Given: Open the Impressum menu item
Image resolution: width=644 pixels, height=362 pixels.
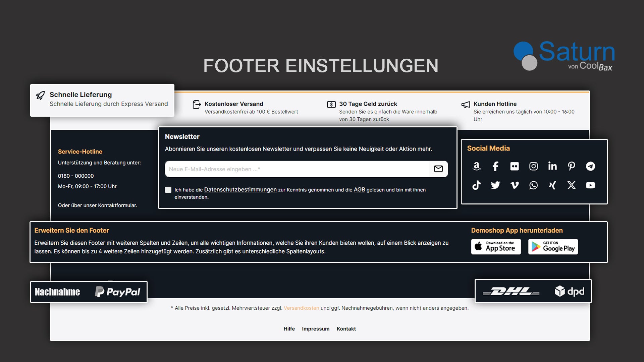Looking at the screenshot, I should pos(316,328).
